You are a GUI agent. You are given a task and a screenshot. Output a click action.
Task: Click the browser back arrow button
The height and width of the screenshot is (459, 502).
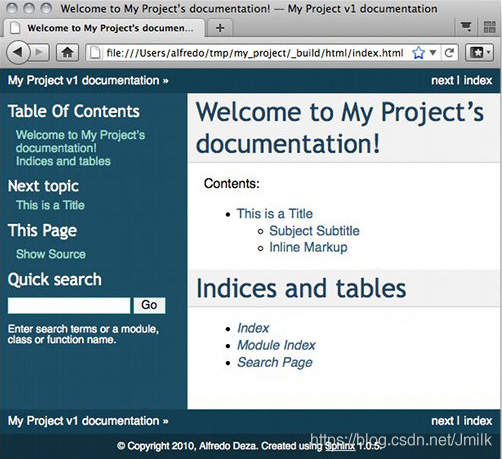18,52
